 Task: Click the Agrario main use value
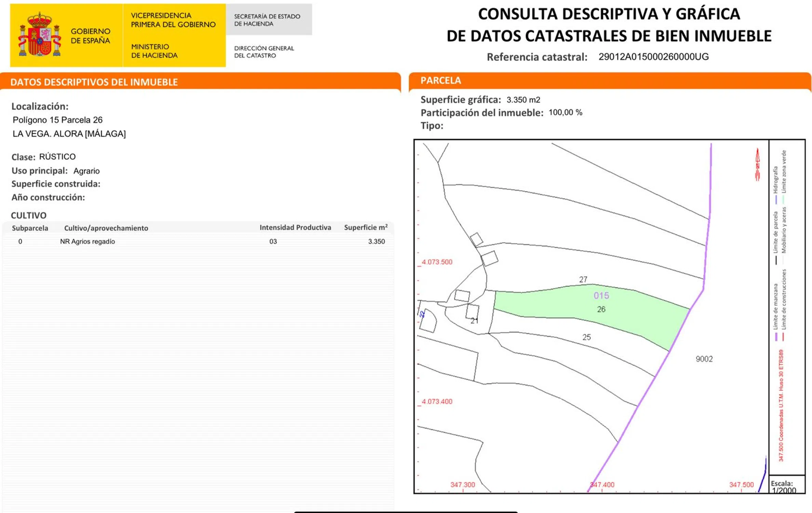[86, 171]
